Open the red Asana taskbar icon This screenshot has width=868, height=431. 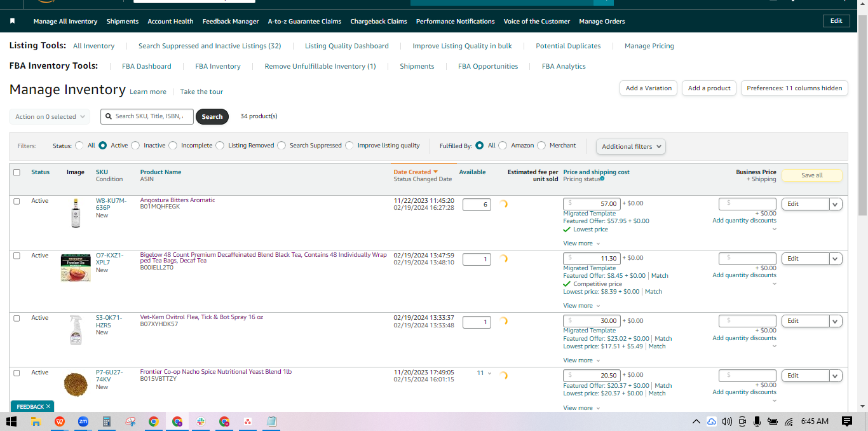tap(248, 421)
